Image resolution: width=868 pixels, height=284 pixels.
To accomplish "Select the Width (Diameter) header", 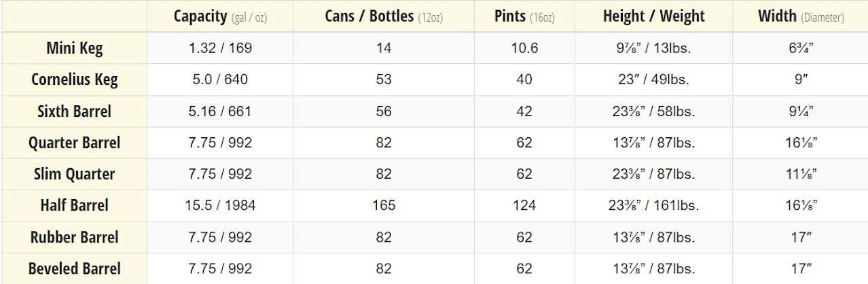I will (x=801, y=16).
